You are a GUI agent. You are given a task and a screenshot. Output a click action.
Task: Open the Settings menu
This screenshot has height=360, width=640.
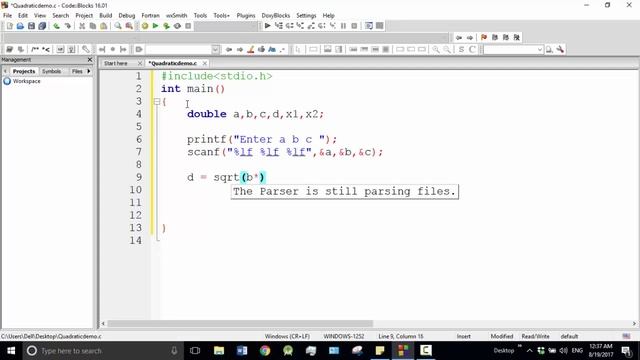pos(306,16)
